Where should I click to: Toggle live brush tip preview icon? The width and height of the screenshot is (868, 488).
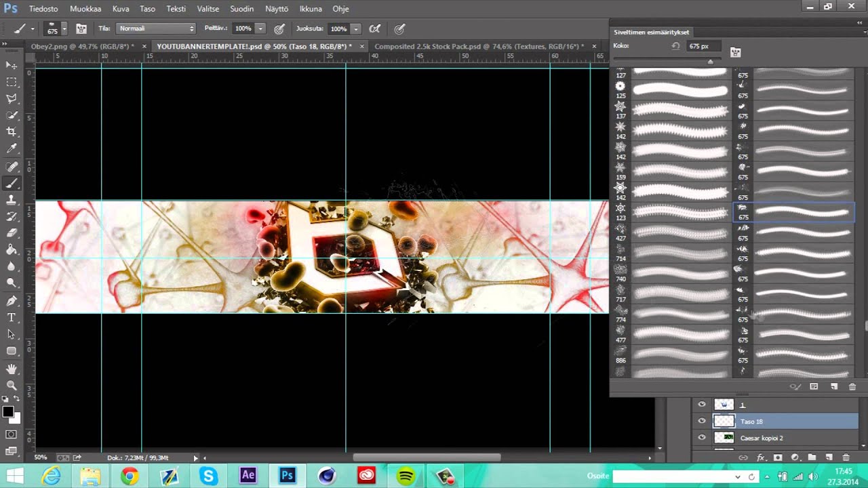[796, 386]
